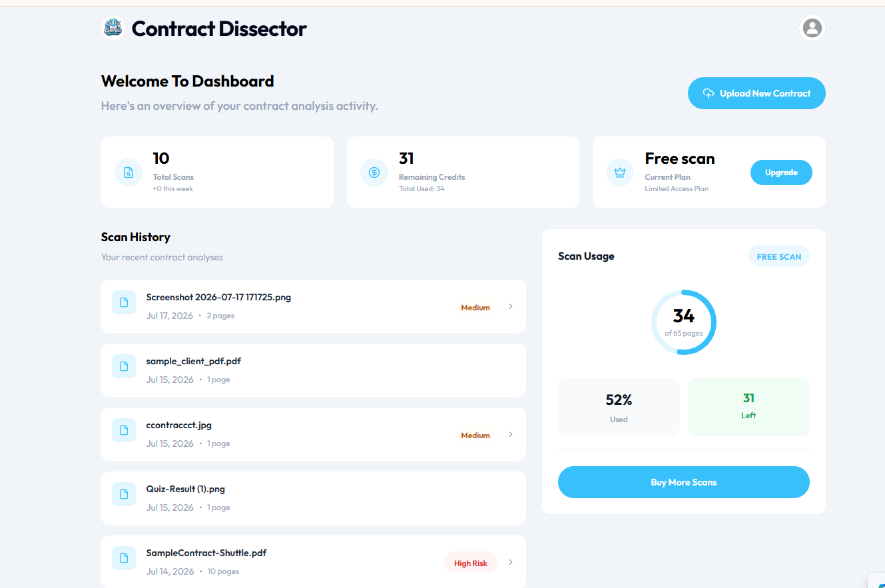Click the file icon for Screenshot 2026-07-17 171725.png
Screen dimensions: 885x588
pyautogui.click(x=124, y=302)
